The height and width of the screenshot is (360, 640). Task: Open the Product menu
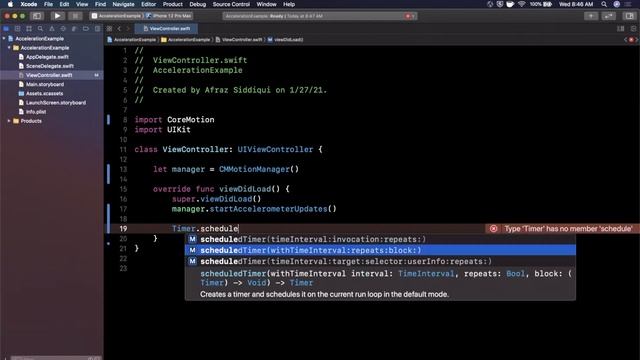tap(173, 4)
